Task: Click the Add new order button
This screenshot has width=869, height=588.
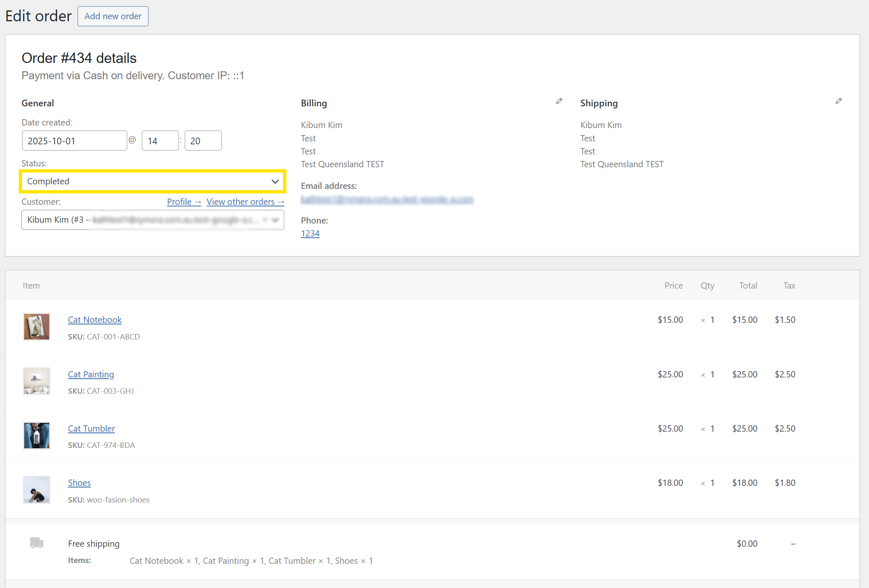Action: click(113, 16)
